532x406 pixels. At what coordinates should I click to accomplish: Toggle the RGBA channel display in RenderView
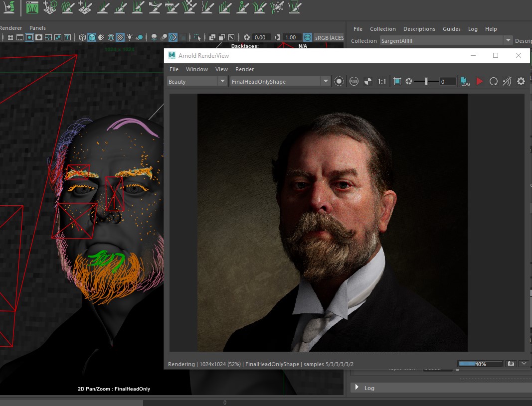(354, 81)
